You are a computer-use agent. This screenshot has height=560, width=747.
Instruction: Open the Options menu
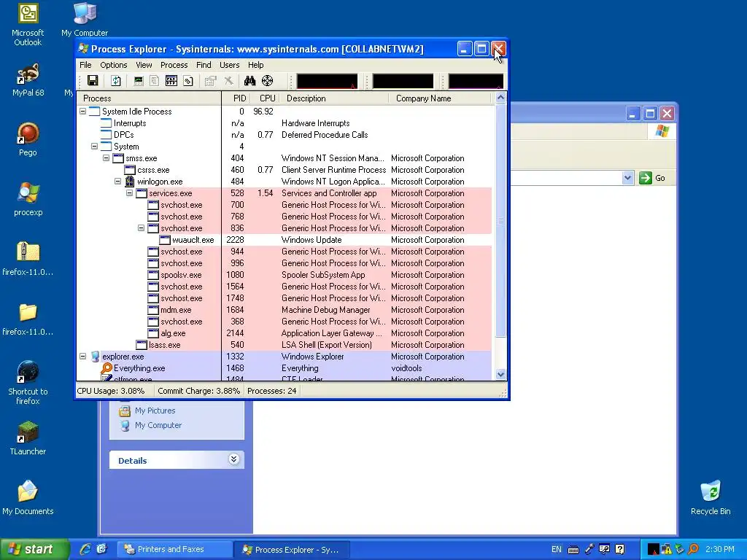[x=113, y=65]
